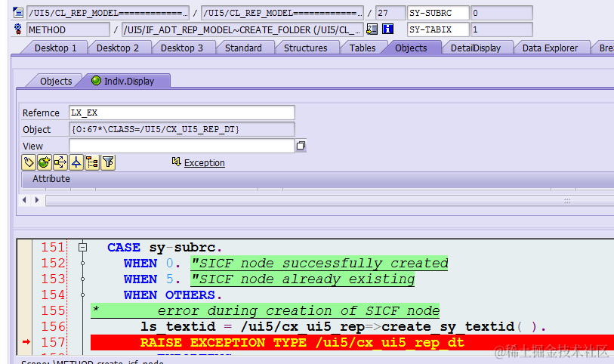Click the Object field with CX_UI5_REP_DT

pyautogui.click(x=182, y=129)
